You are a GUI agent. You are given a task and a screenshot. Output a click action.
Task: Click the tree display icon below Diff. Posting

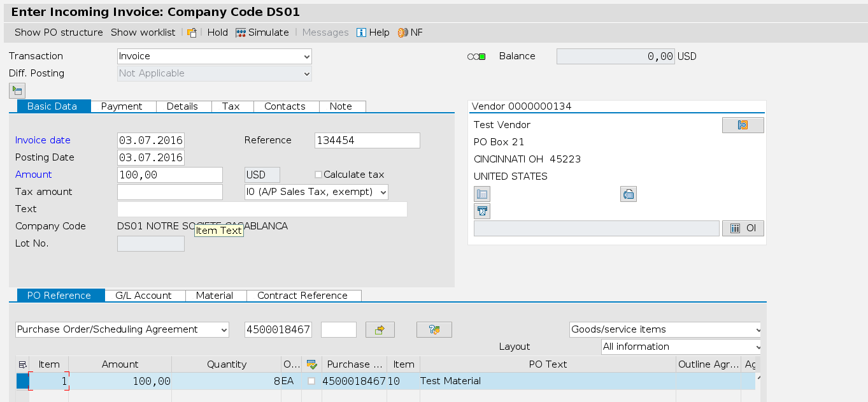pyautogui.click(x=17, y=90)
